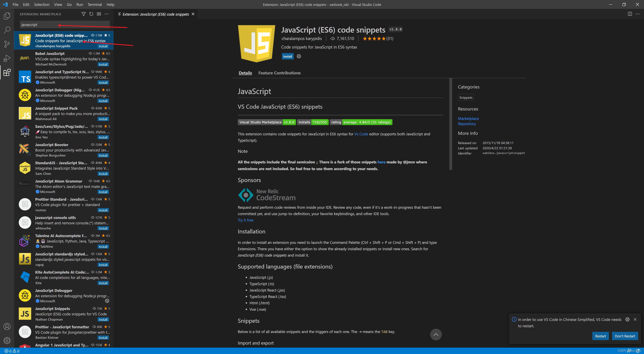Open notification settings gear icon
Screen dimensions: 644x354
627,319
